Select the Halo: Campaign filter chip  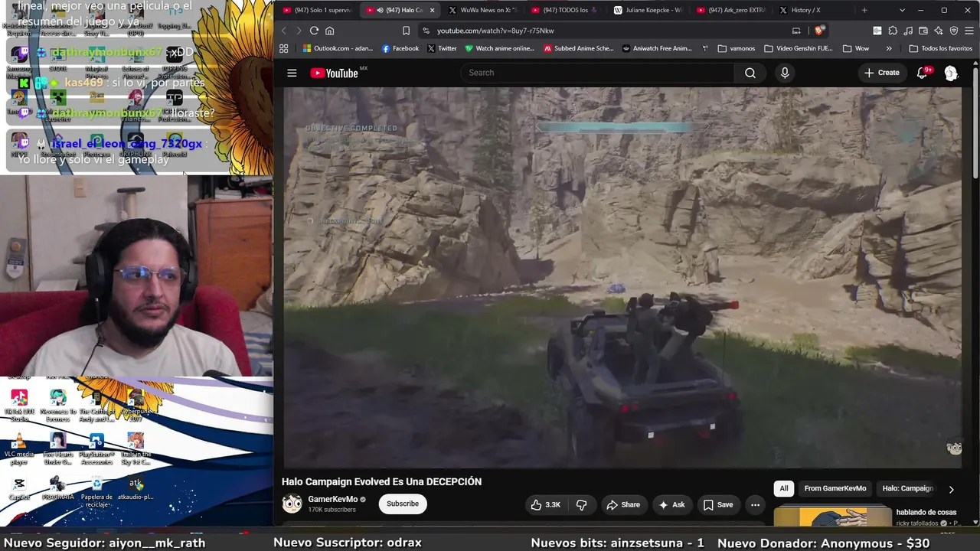(907, 488)
